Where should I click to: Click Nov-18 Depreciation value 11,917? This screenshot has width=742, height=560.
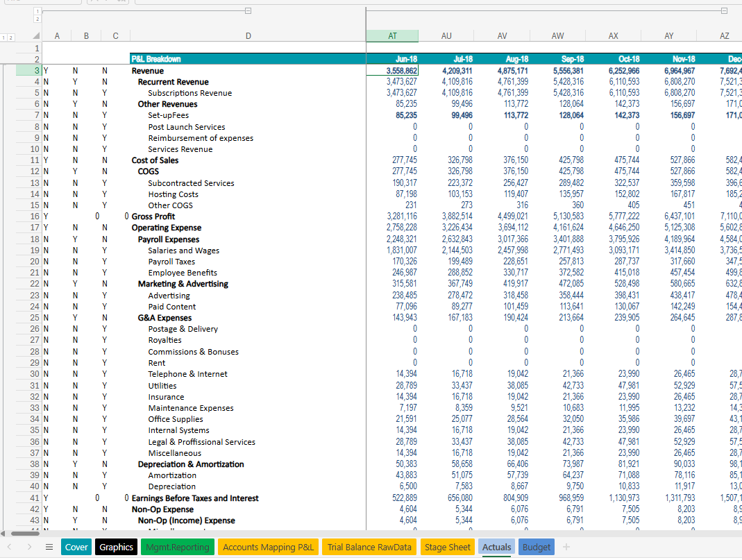tap(669, 486)
